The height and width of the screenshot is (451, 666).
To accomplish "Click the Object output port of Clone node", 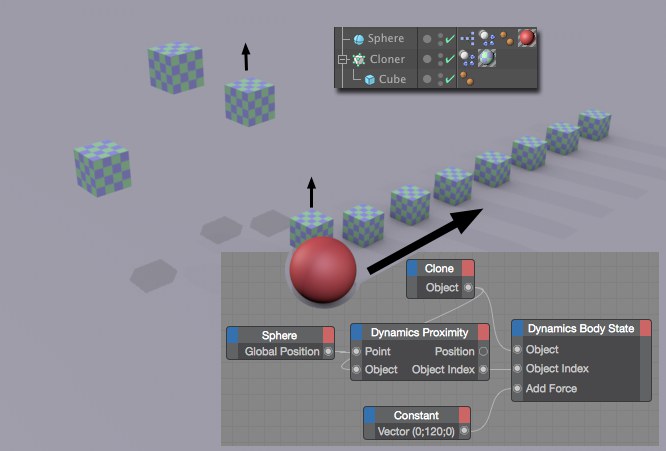I will click(x=468, y=288).
